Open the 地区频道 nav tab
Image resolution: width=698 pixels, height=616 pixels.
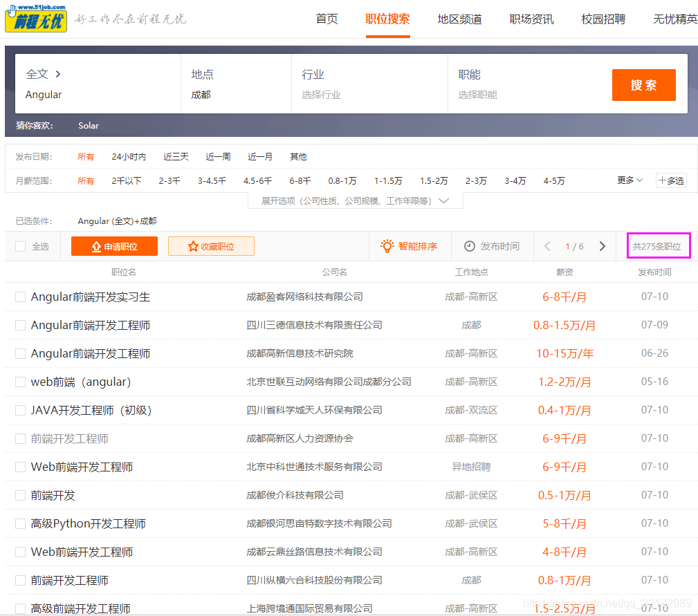click(459, 19)
